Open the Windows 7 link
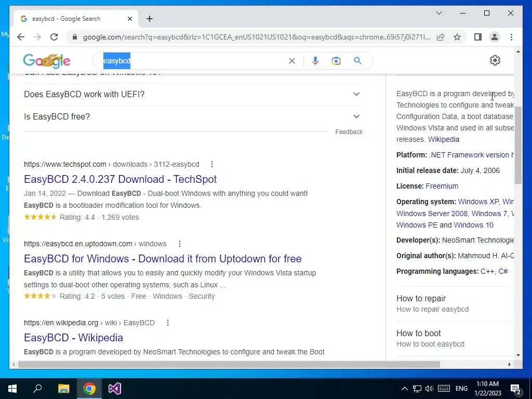 pos(489,214)
